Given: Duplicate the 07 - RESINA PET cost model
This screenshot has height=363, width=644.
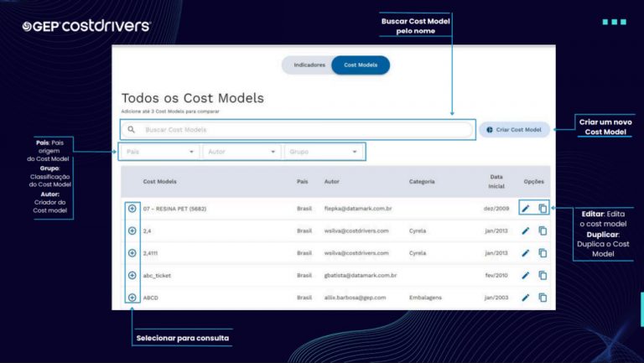Looking at the screenshot, I should pos(543,209).
